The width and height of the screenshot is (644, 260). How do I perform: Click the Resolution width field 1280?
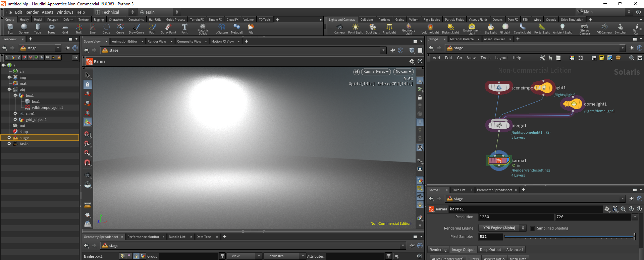tap(517, 217)
